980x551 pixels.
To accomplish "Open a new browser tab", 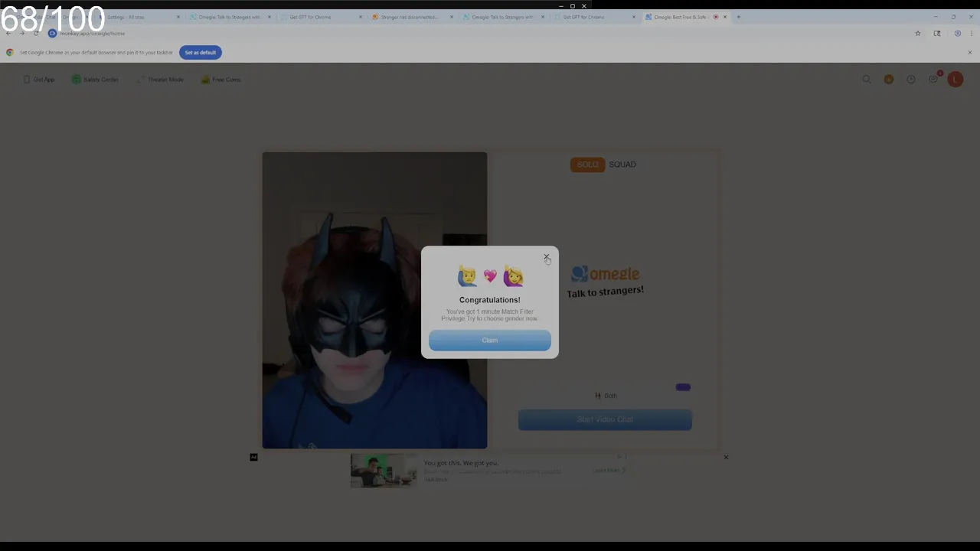I will pyautogui.click(x=739, y=17).
